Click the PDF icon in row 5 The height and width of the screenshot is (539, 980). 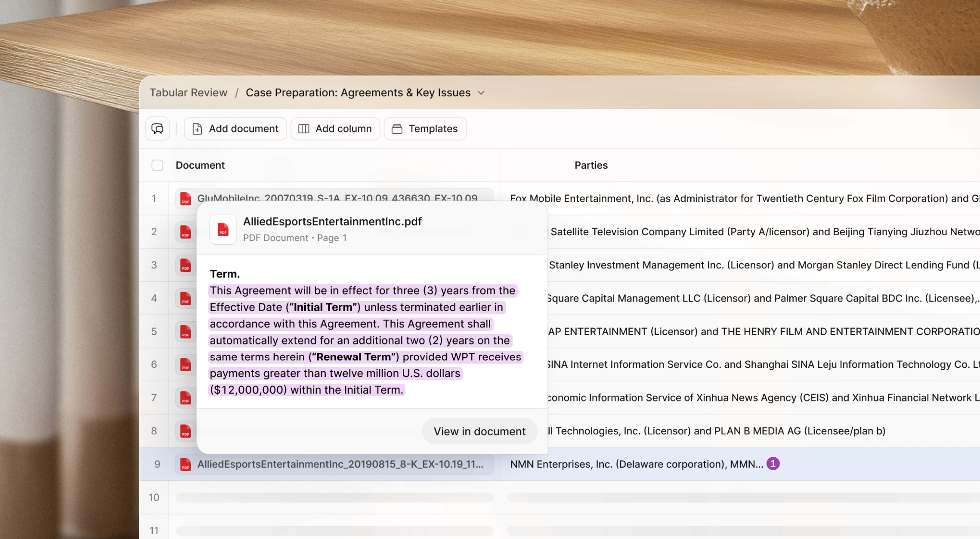click(x=185, y=332)
